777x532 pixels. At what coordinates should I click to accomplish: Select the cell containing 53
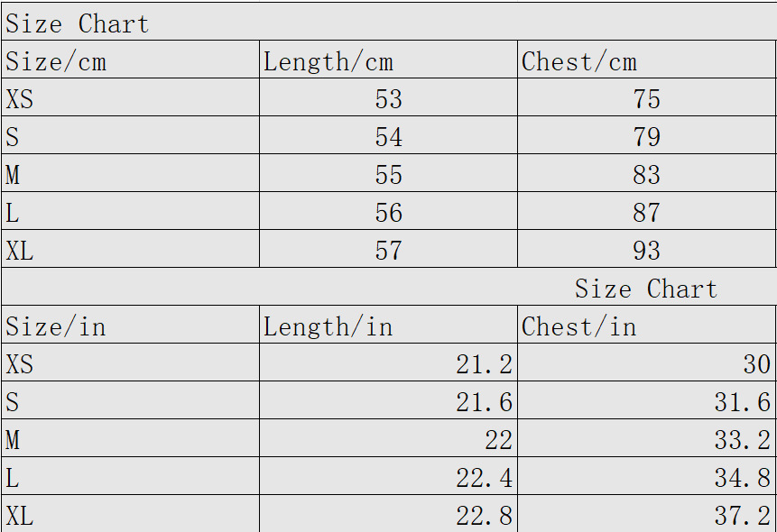click(388, 98)
